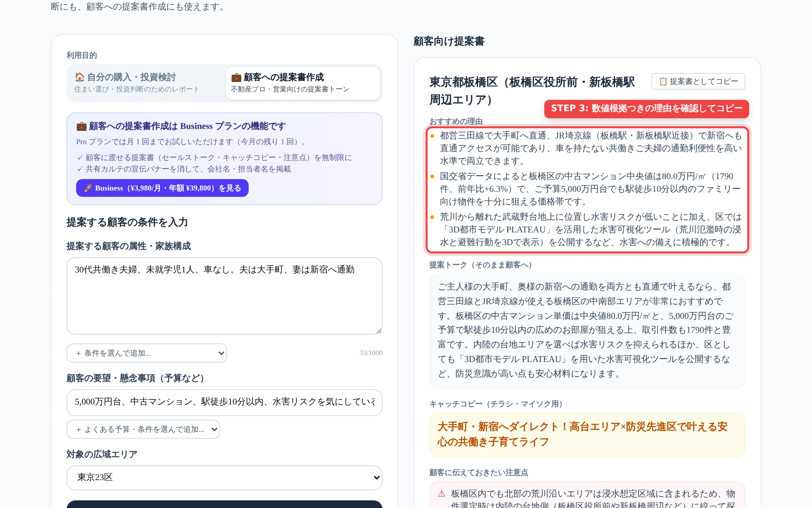Click the 国交省データによると reason bullet
The image size is (812, 508).
(x=591, y=189)
